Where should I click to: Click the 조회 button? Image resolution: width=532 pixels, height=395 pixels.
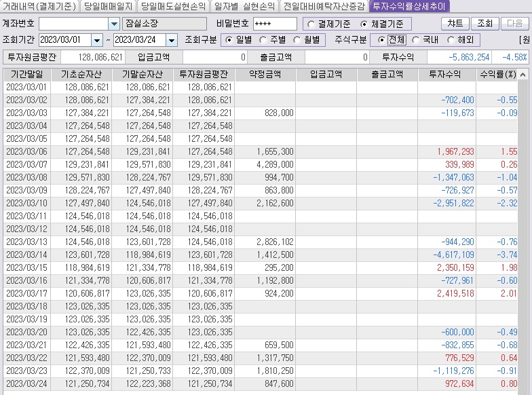(x=484, y=23)
